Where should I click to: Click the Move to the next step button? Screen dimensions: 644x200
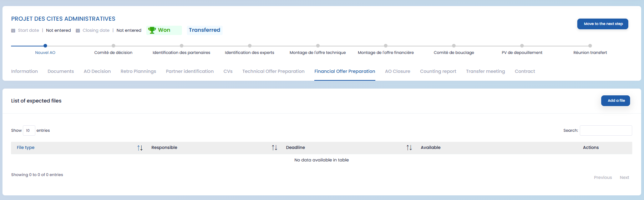pos(603,24)
